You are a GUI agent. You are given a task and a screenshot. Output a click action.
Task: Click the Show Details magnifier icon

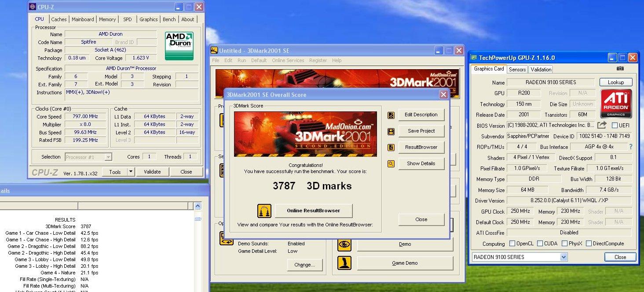[391, 164]
